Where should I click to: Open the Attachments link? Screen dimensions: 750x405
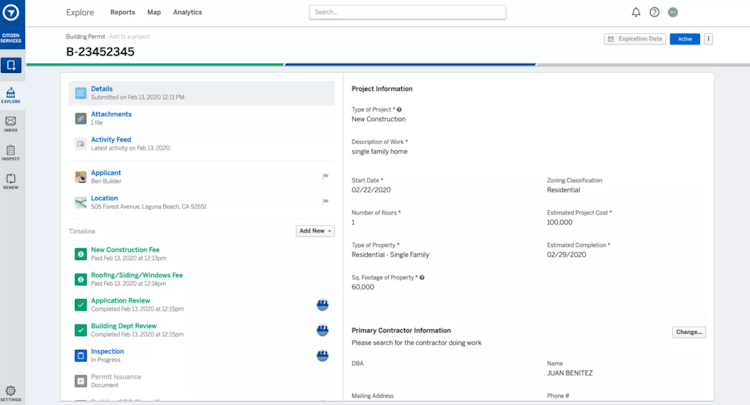pos(111,114)
